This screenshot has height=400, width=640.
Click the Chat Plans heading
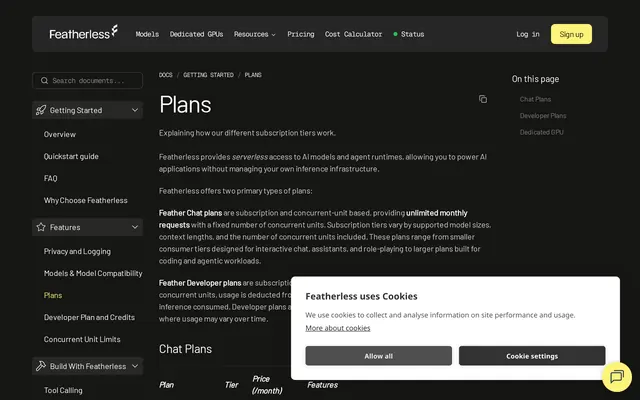tap(185, 349)
